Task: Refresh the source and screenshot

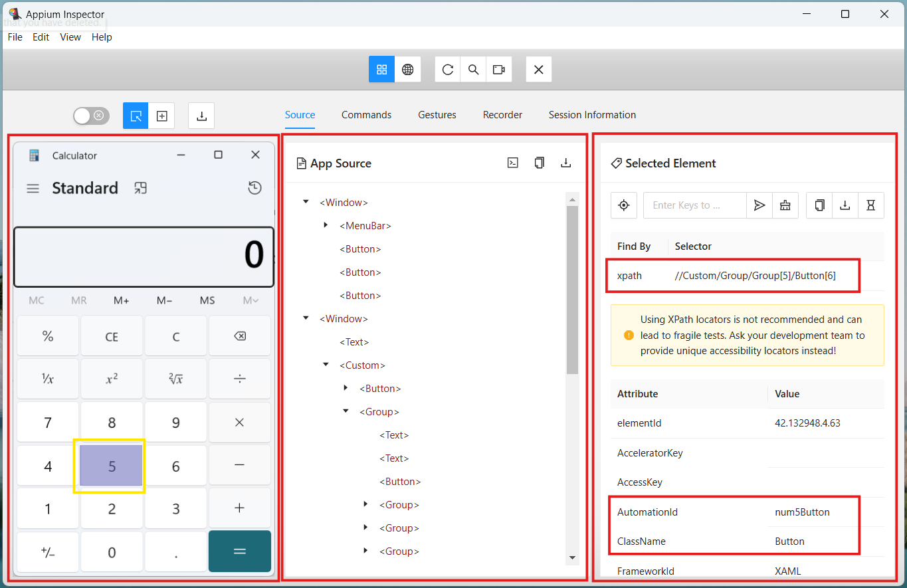Action: pyautogui.click(x=448, y=69)
